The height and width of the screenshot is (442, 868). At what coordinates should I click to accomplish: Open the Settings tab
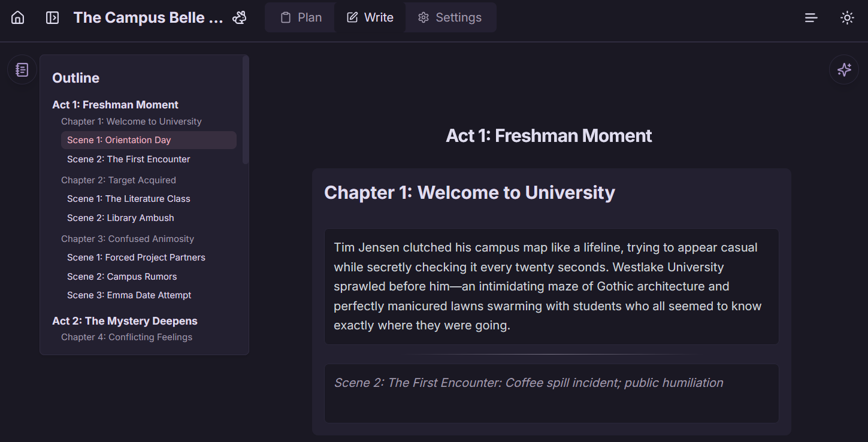450,17
